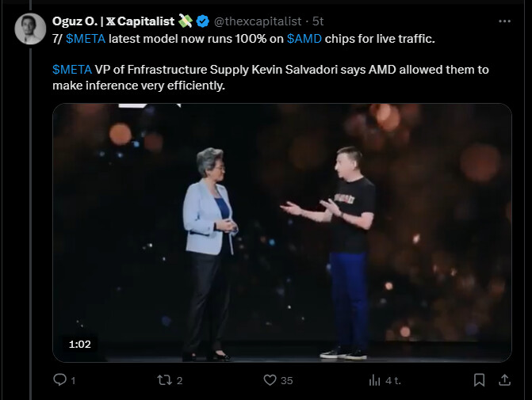Image resolution: width=532 pixels, height=400 pixels.
Task: Play the video of two speakers
Action: (x=281, y=232)
